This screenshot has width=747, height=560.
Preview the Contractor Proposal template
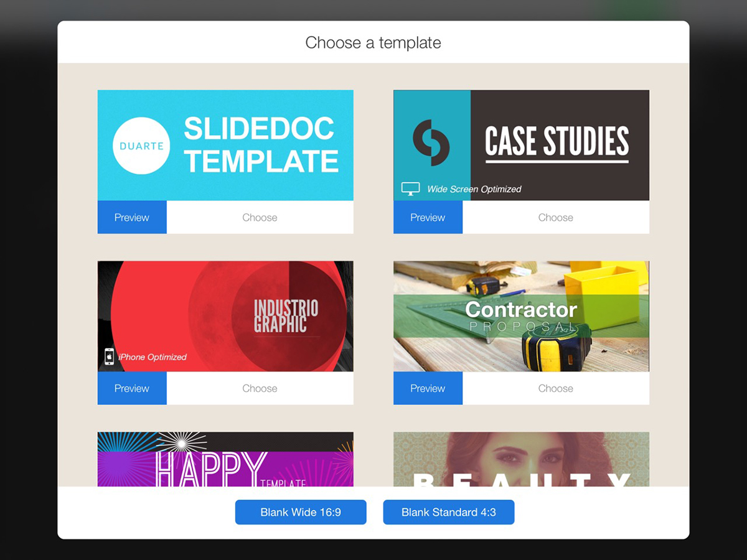tap(428, 388)
